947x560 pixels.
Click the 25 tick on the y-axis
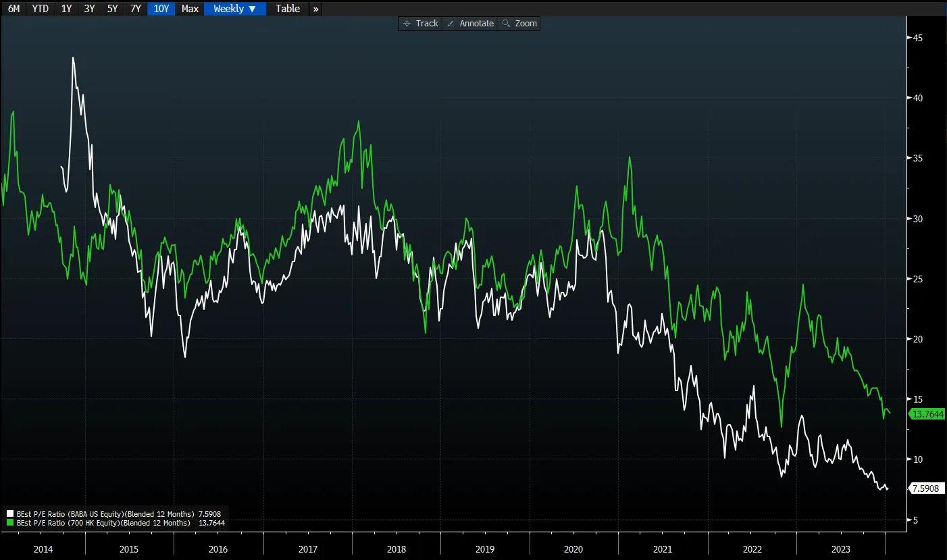click(918, 279)
